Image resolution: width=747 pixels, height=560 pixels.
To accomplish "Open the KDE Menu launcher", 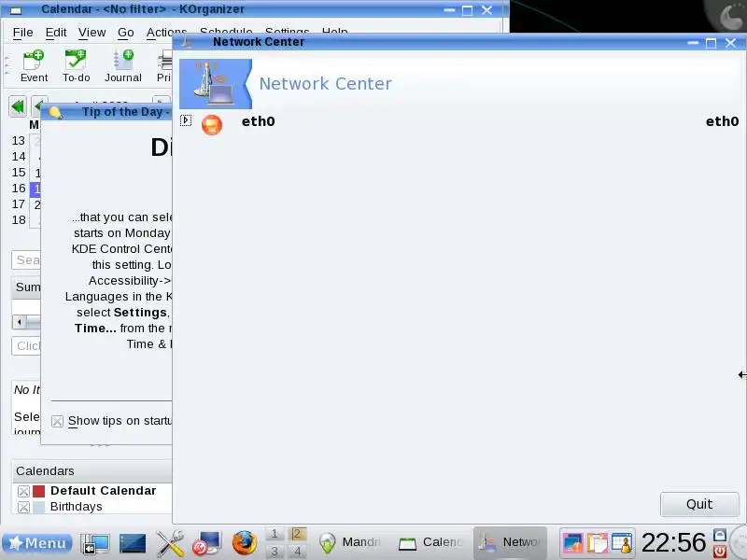I will [37, 543].
